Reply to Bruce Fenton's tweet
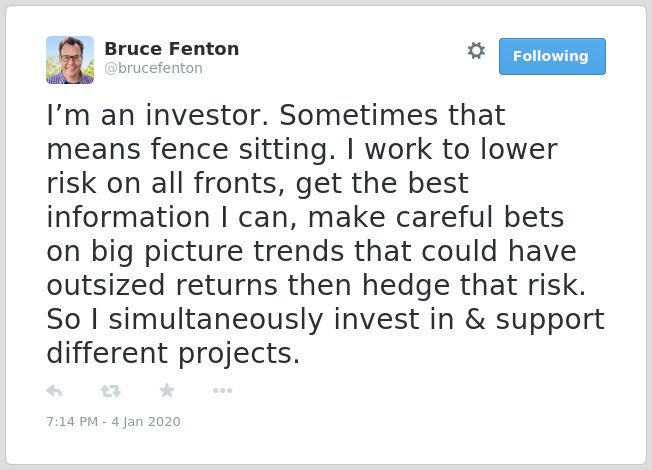Image resolution: width=652 pixels, height=470 pixels. pos(54,391)
